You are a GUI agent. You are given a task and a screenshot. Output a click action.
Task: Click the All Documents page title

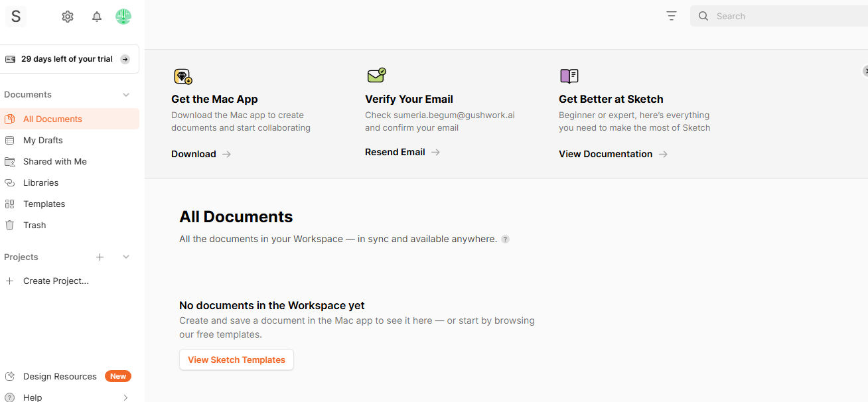coord(236,217)
